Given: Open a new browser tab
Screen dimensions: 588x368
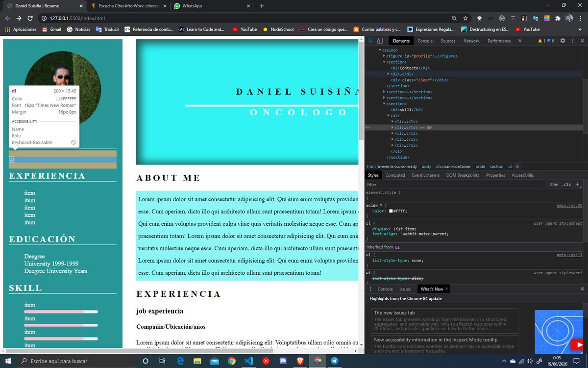Looking at the screenshot, I should 262,6.
